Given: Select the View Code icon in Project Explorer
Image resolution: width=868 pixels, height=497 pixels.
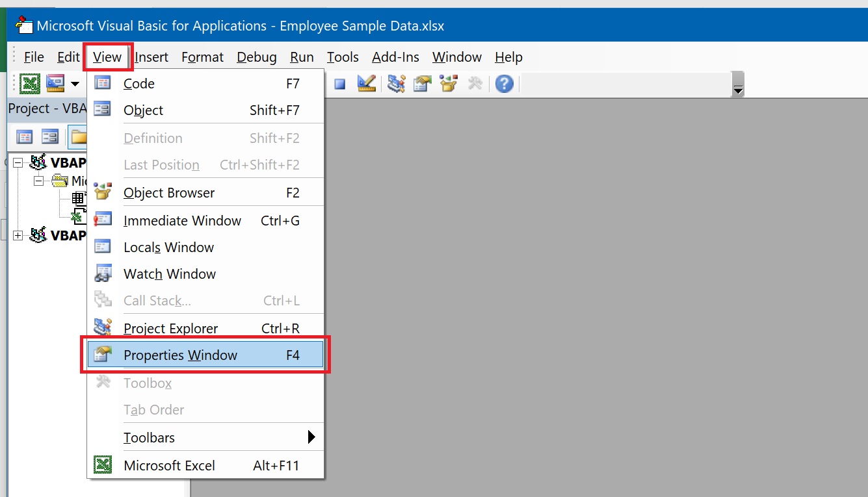Looking at the screenshot, I should coord(24,136).
